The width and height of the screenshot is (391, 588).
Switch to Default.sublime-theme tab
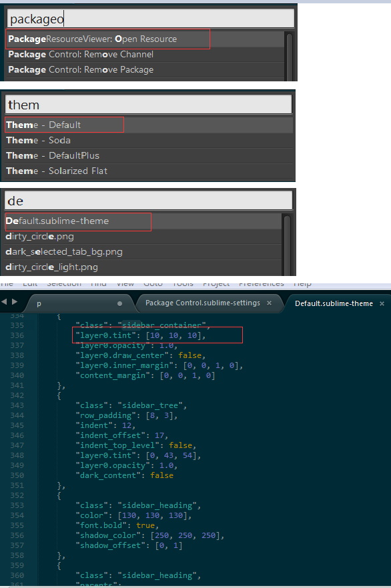(x=334, y=303)
